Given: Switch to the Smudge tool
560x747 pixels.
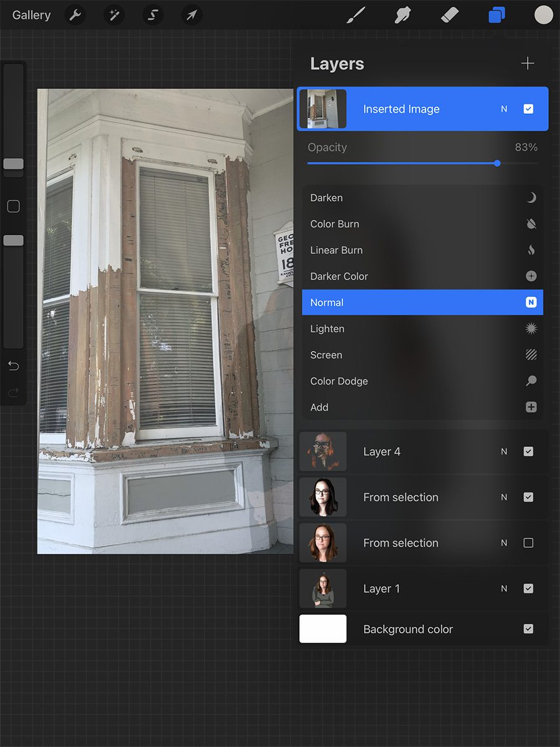Looking at the screenshot, I should (403, 15).
